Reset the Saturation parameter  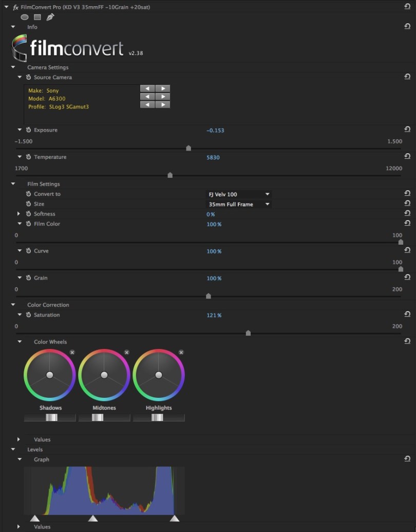click(407, 314)
